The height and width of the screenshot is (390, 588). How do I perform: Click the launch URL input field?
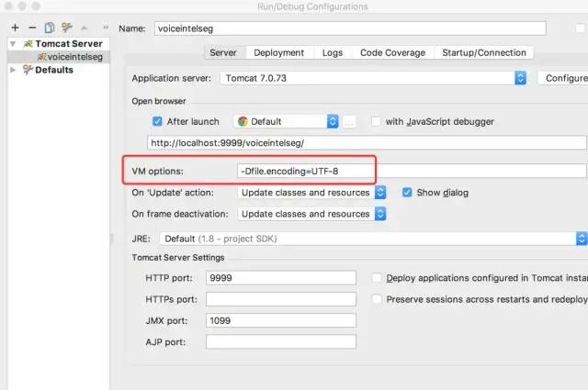(x=367, y=143)
